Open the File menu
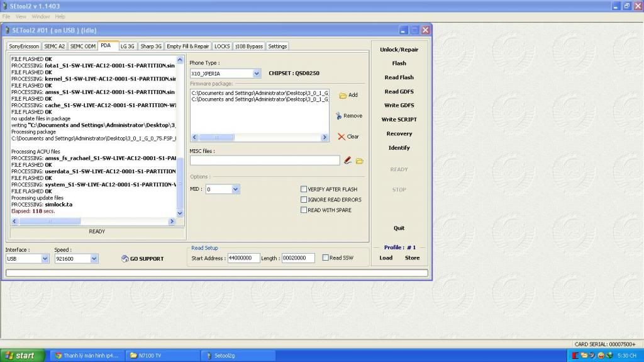 (6, 16)
